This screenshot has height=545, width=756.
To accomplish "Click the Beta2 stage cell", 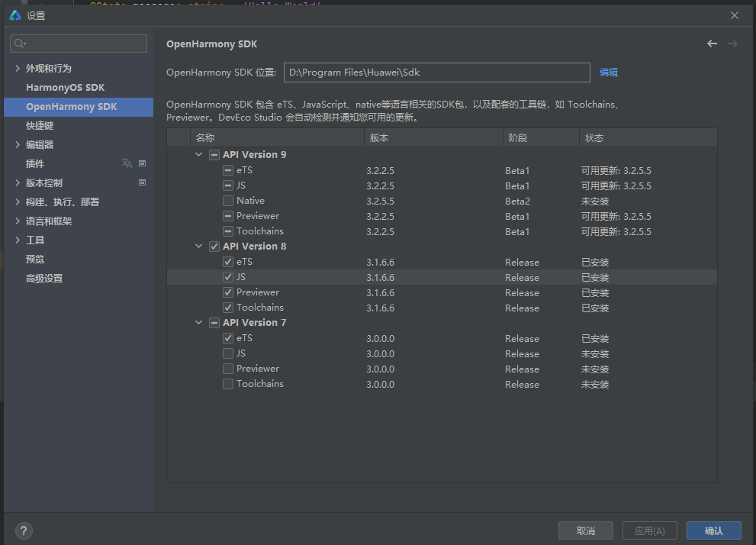I will pos(517,201).
